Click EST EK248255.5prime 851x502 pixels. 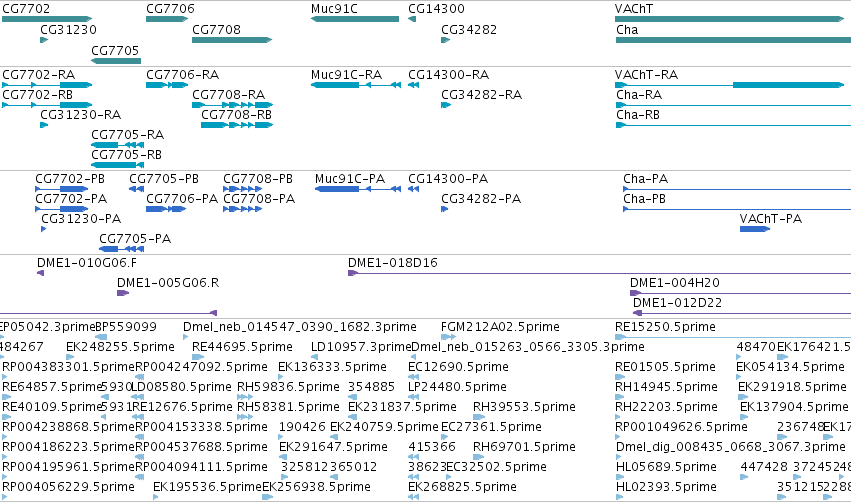coord(70,357)
